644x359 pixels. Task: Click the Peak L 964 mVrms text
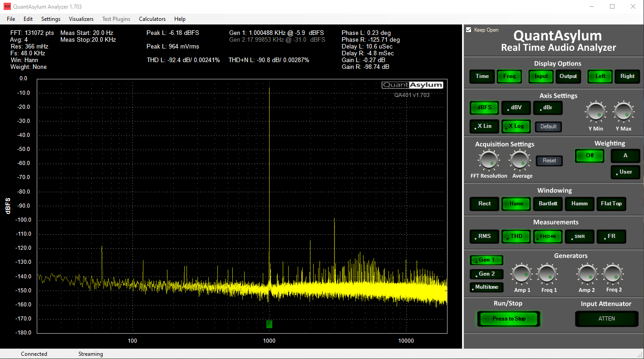coord(173,47)
